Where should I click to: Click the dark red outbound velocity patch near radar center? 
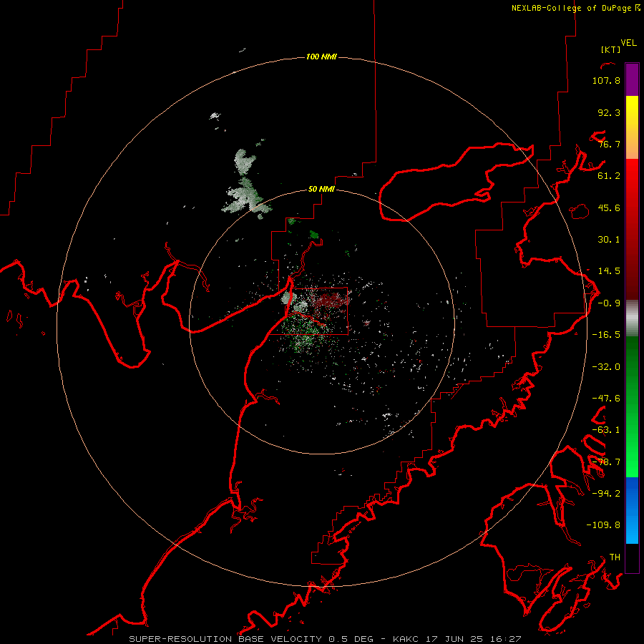click(332, 300)
